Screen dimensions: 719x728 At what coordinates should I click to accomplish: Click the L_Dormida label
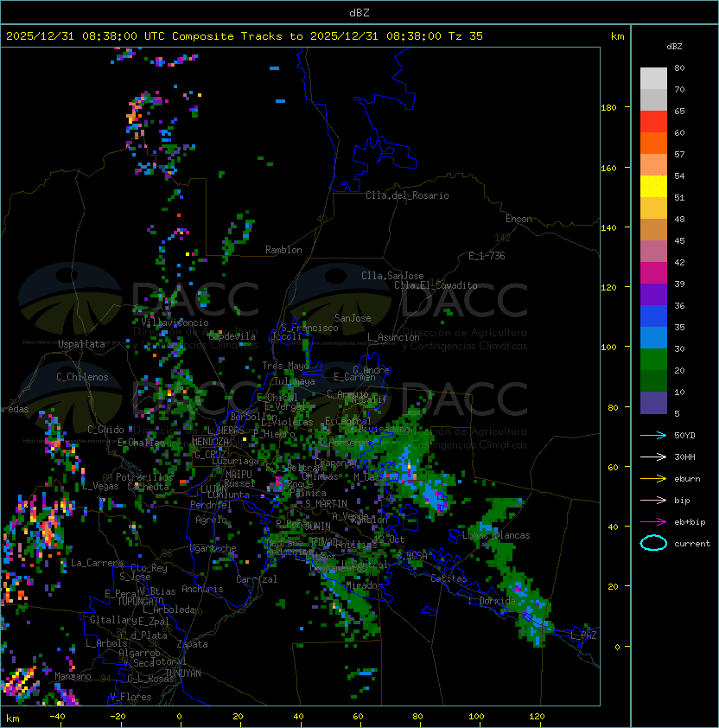[x=492, y=601]
